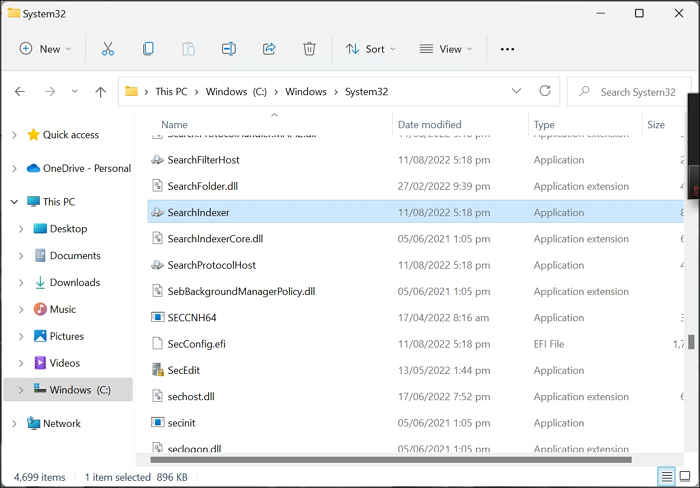This screenshot has width=700, height=488.
Task: Switch to details view layout icon
Action: (667, 477)
